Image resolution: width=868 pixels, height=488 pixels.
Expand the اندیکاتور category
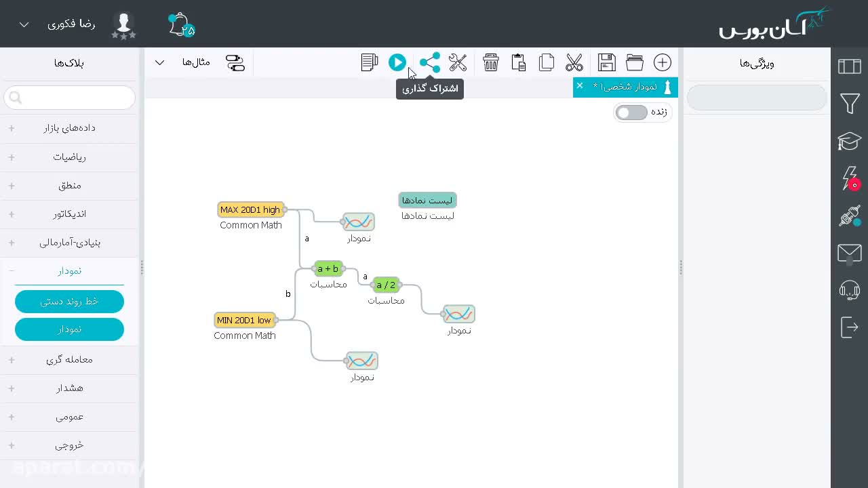tap(69, 213)
